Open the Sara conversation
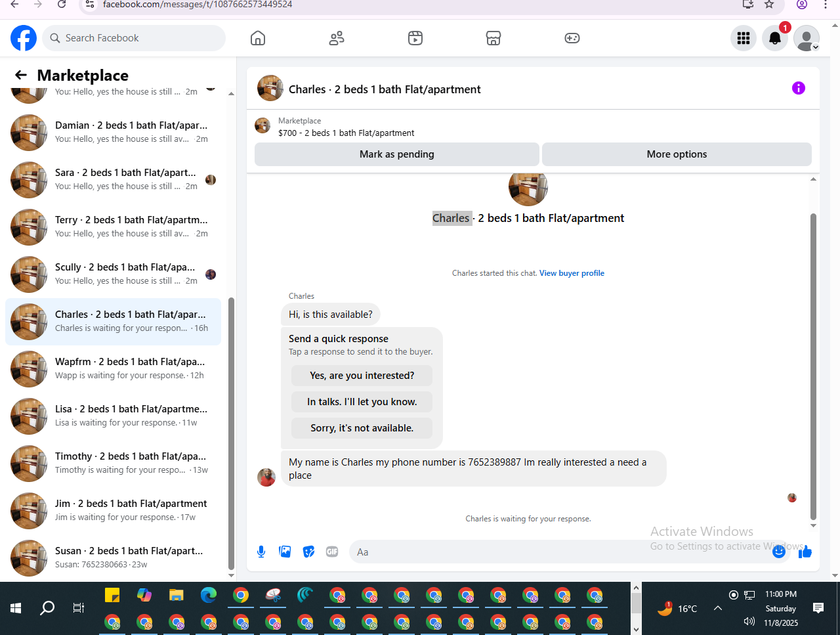 [113, 179]
